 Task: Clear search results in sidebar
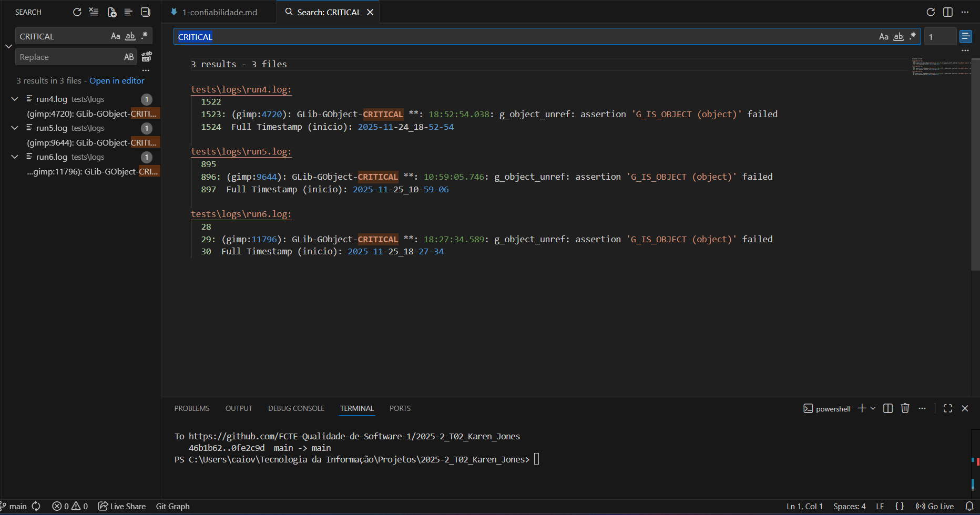(x=94, y=12)
